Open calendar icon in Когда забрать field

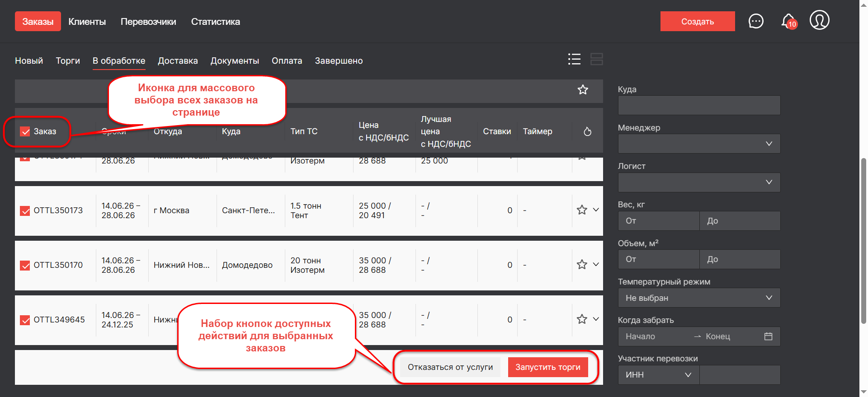tap(768, 336)
